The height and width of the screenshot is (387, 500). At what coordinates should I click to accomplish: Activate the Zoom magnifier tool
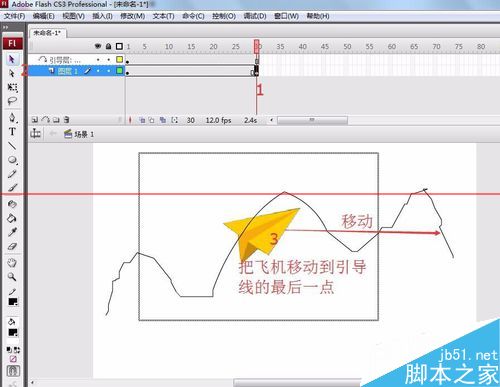coord(12,277)
